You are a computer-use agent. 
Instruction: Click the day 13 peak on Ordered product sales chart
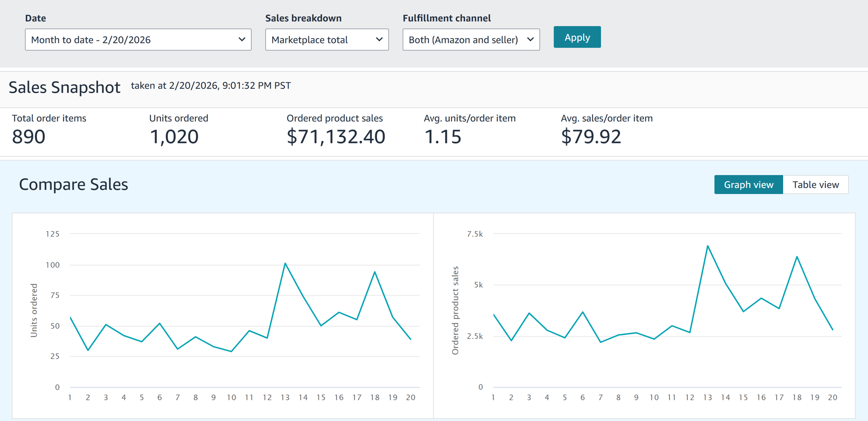(708, 246)
